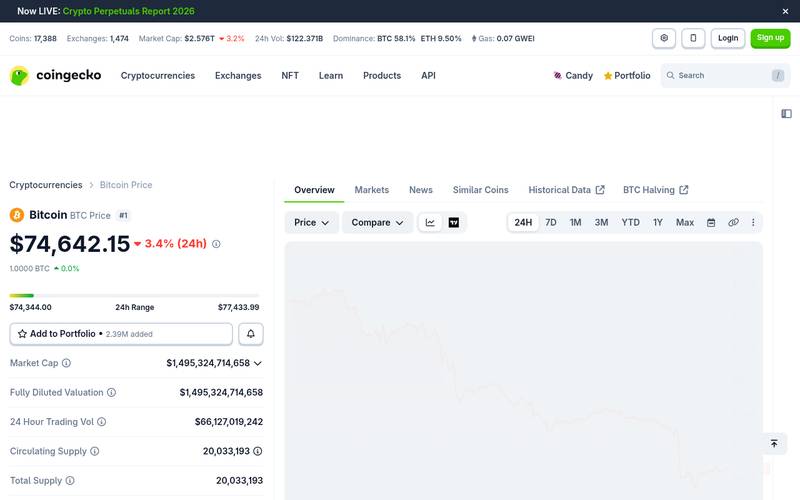Click the ETH 9.50% dominance link
The image size is (800, 500).
(441, 38)
